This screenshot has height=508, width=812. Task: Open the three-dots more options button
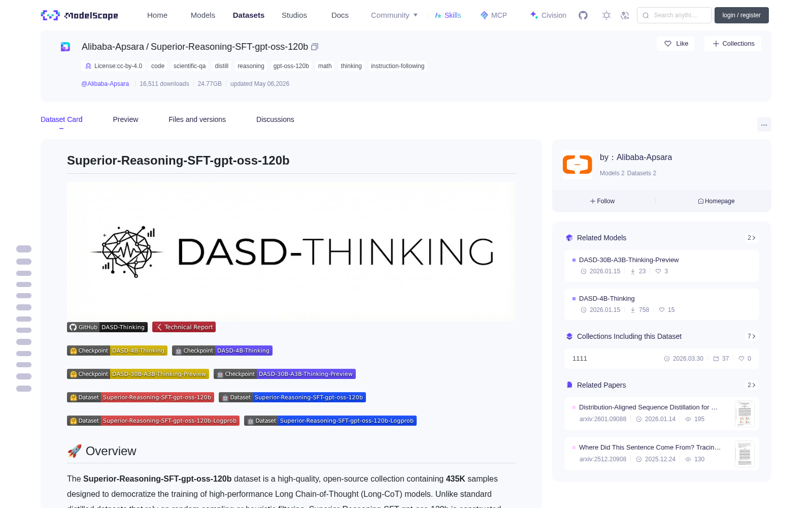764,124
